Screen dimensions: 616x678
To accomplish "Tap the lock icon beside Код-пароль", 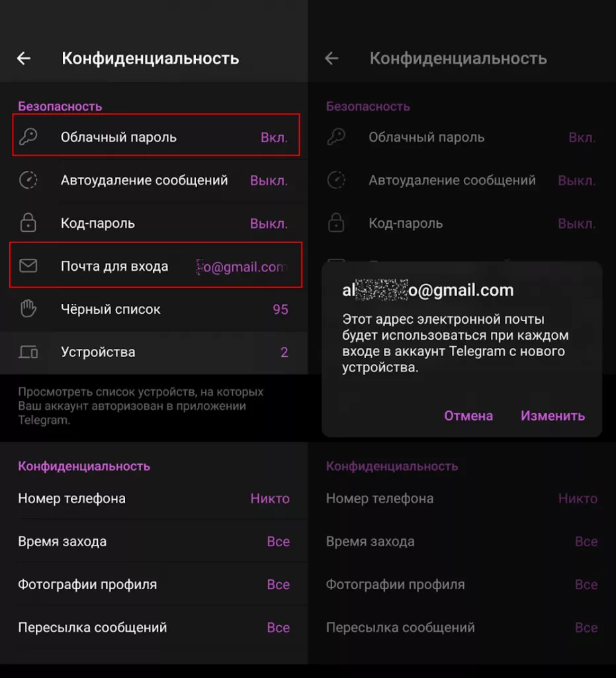I will click(28, 223).
